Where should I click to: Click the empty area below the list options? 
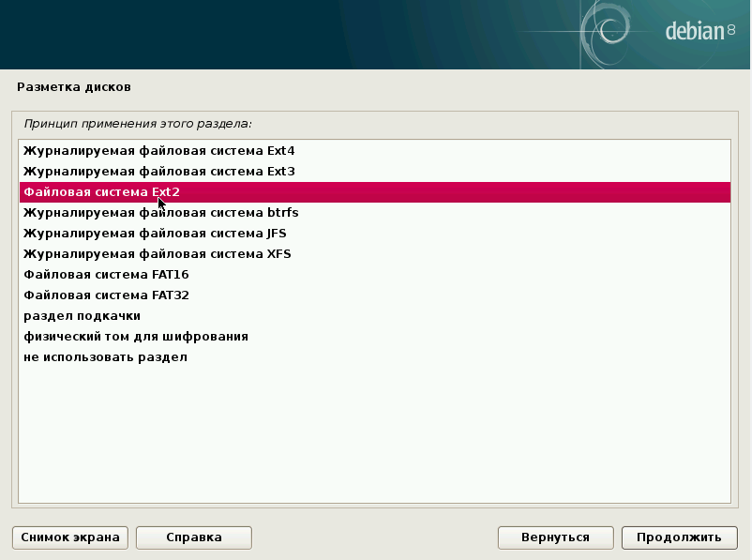pos(375,431)
